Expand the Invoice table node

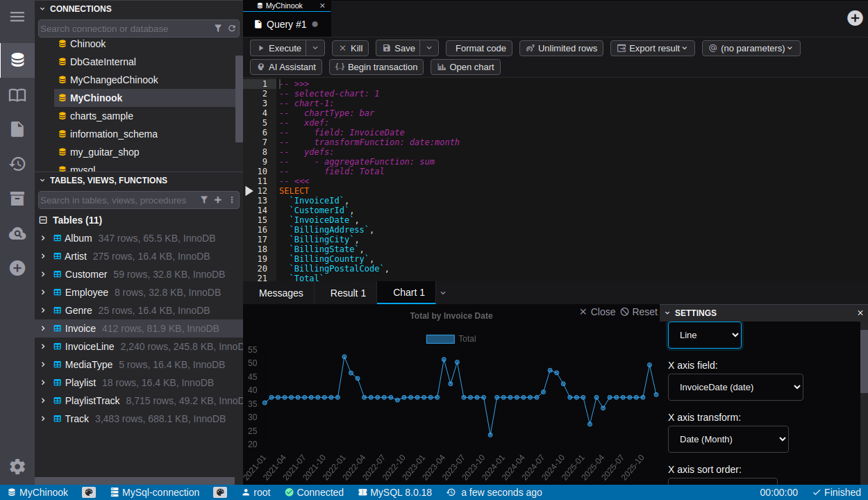[43, 328]
